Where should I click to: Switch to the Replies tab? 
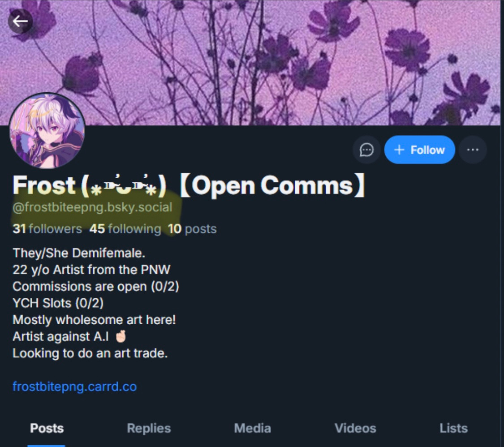pos(149,428)
